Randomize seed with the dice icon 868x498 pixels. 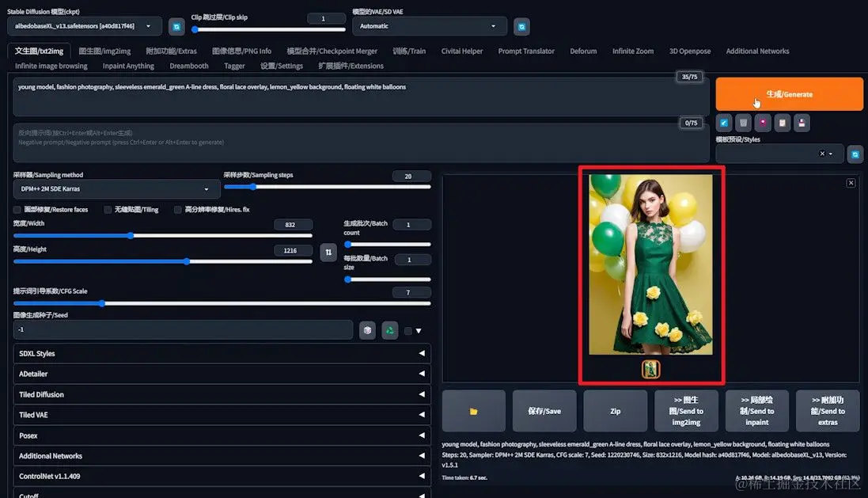point(367,330)
